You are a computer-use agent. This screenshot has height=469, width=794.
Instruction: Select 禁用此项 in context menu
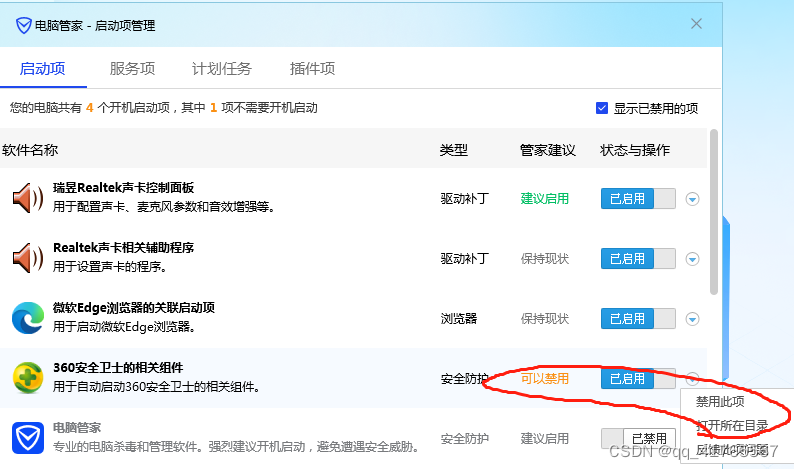click(x=720, y=402)
